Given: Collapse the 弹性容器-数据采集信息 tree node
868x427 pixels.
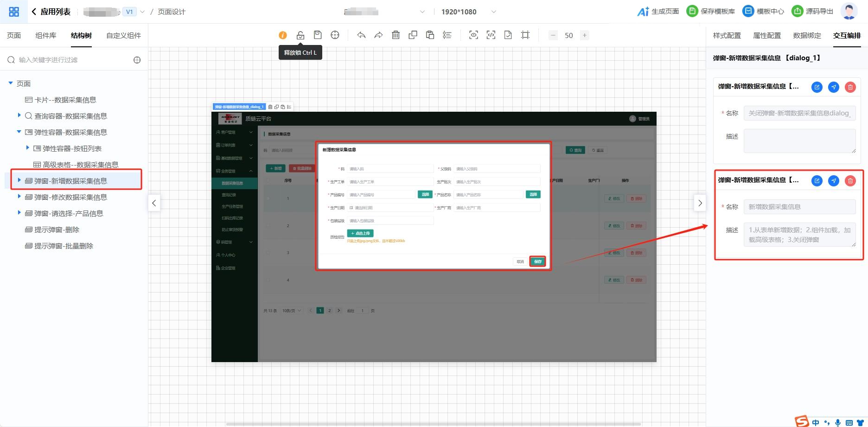Looking at the screenshot, I should point(19,132).
